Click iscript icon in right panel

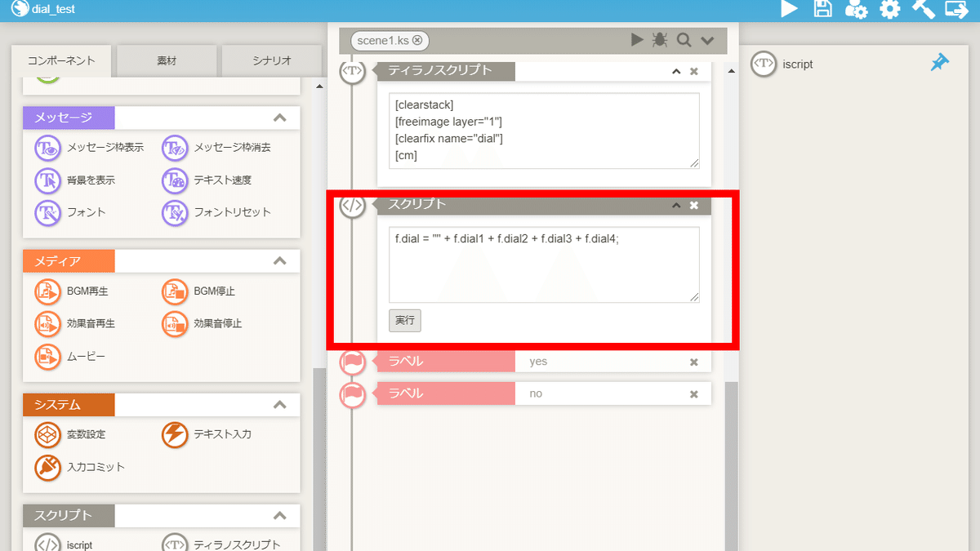(764, 64)
